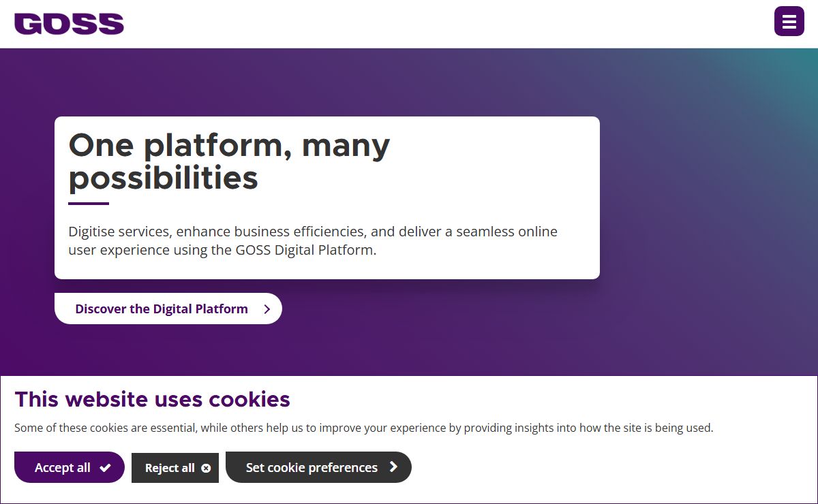Accept all cookies
This screenshot has height=504, width=818.
pos(70,467)
